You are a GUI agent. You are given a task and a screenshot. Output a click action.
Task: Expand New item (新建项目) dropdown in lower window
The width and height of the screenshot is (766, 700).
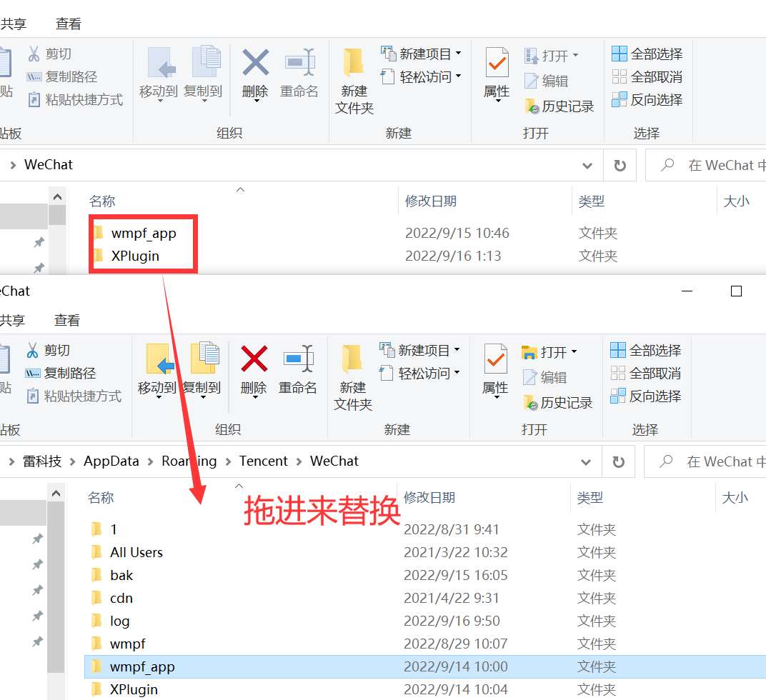[x=457, y=349]
